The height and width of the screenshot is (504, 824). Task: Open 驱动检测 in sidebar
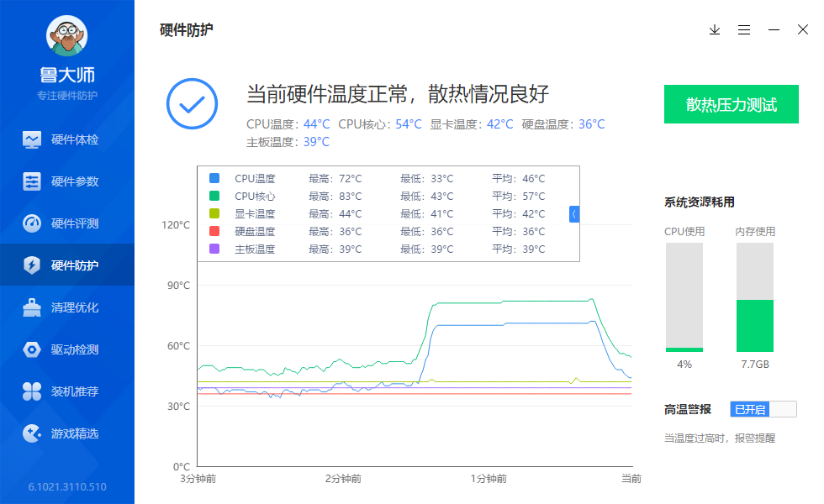click(67, 349)
